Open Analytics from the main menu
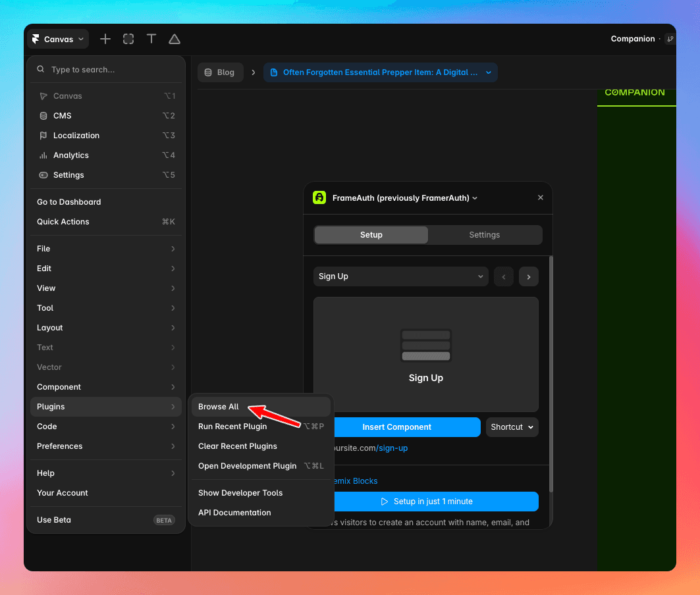 (x=106, y=155)
